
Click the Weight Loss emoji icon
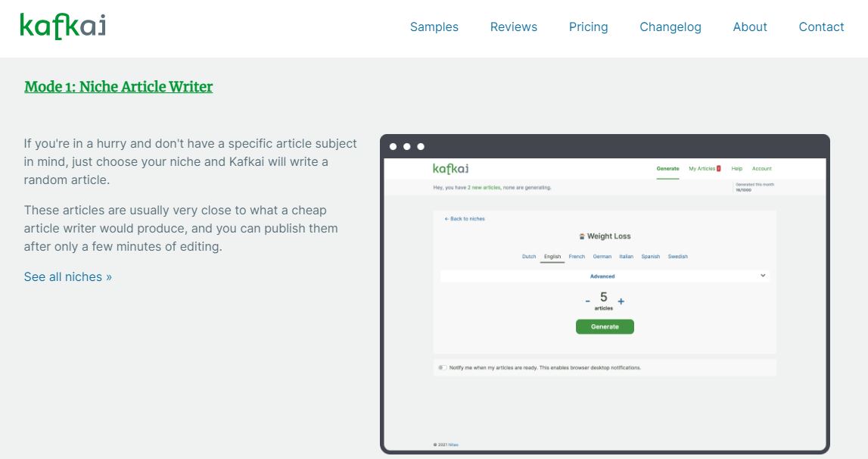(x=582, y=237)
